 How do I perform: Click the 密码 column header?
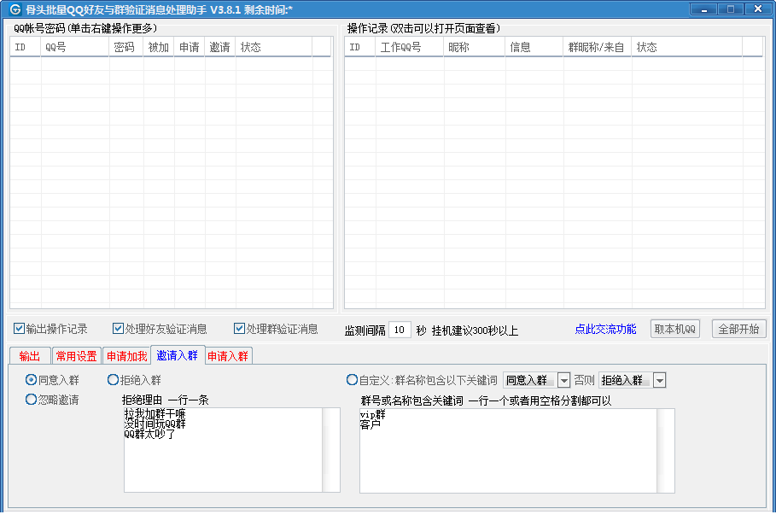coord(125,47)
